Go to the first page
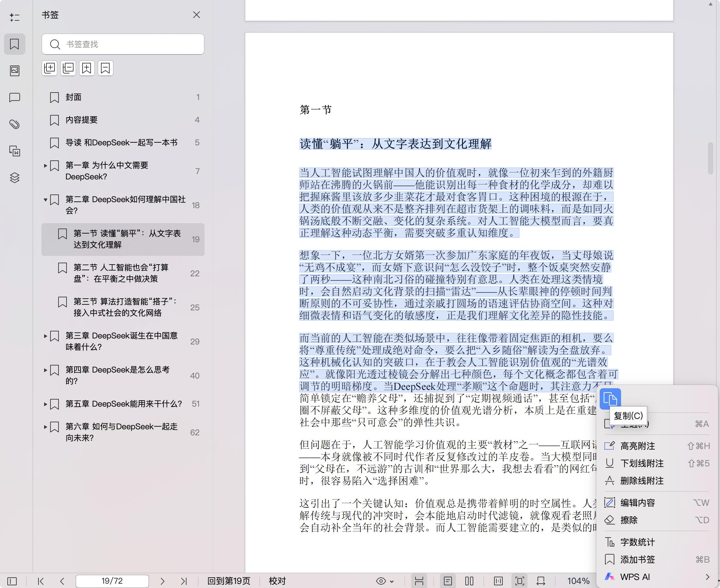 coord(41,581)
